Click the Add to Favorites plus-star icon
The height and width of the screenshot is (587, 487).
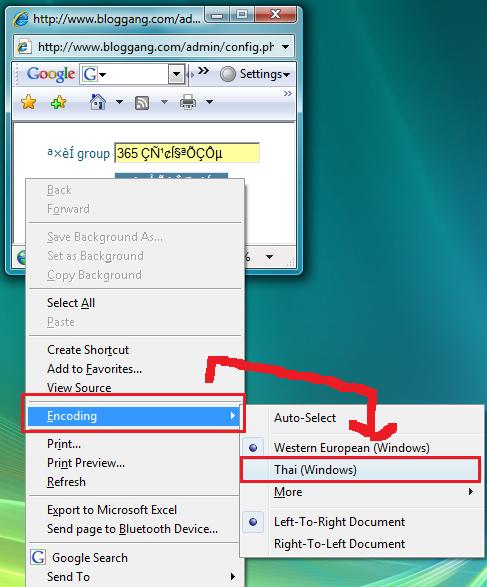coord(58,102)
